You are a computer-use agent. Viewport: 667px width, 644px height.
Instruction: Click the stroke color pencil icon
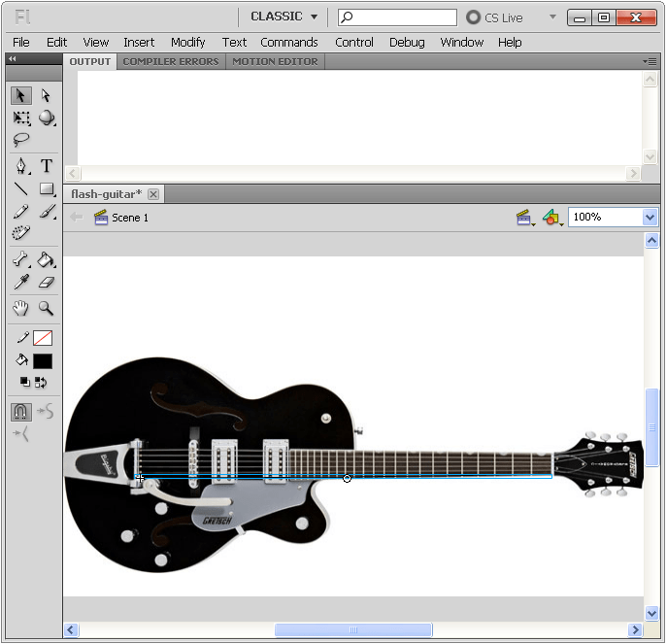coord(22,338)
